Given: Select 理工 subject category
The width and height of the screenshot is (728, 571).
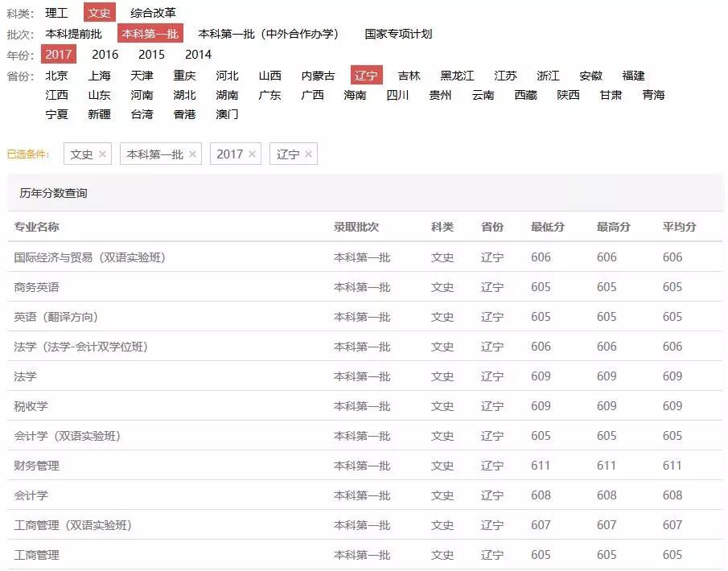Looking at the screenshot, I should (x=56, y=13).
